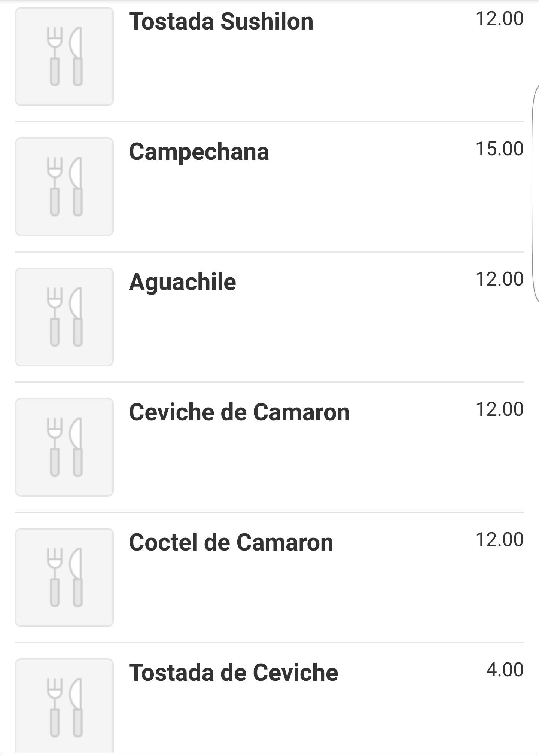
Task: Click the 15.00 price for Campechana
Action: click(499, 149)
